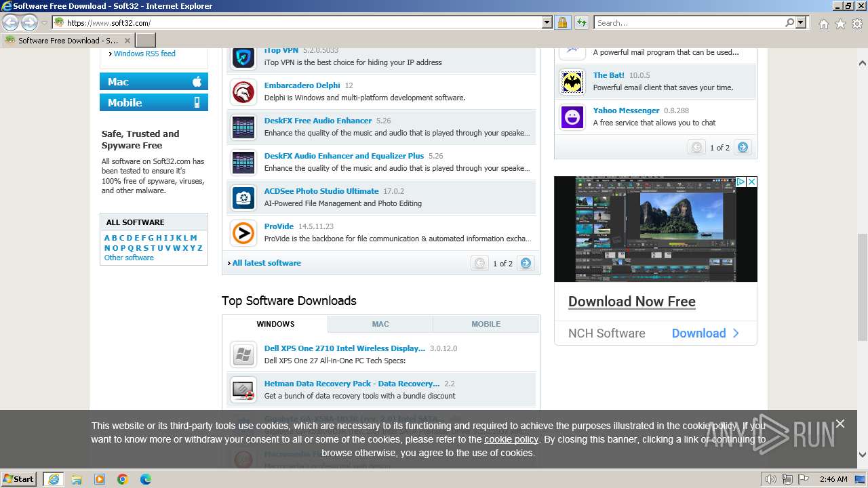
Task: Go to next page in the right-hand software list
Action: (x=743, y=147)
